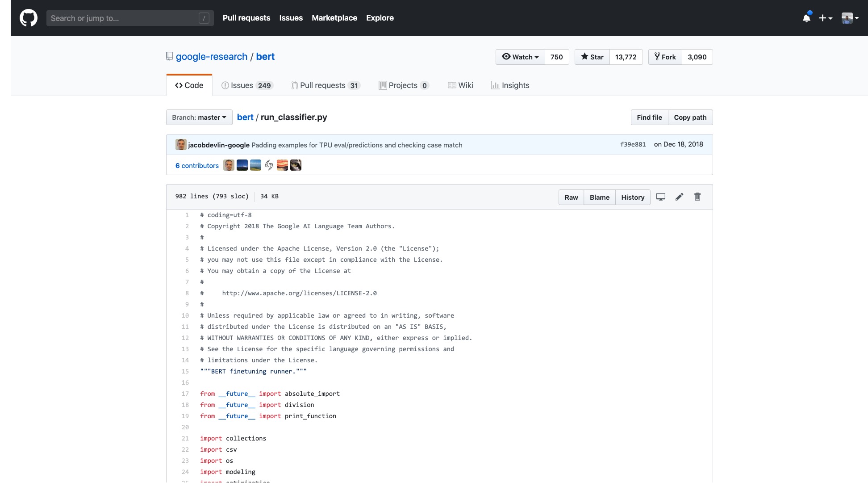Open the google-research organization link

(212, 57)
